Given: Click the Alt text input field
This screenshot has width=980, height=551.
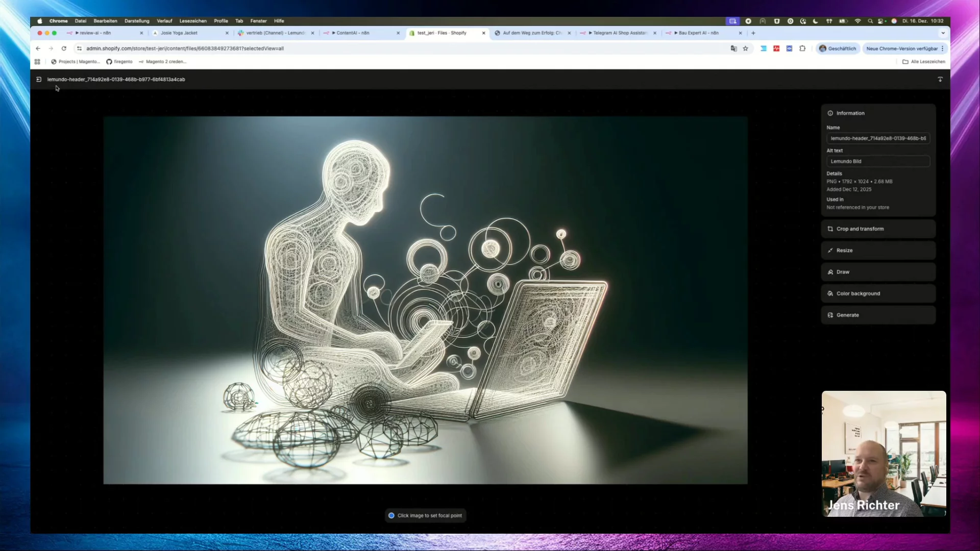Looking at the screenshot, I should coord(878,161).
